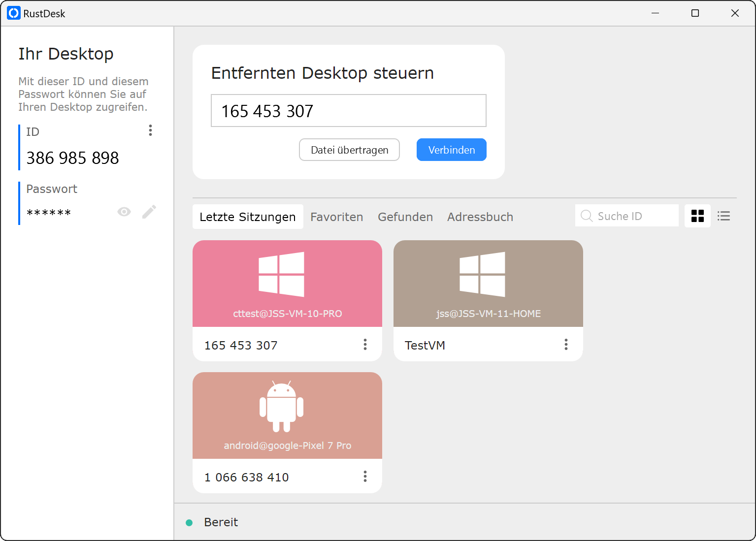Click the pencil icon to edit password
Image resolution: width=756 pixels, height=541 pixels.
149,212
